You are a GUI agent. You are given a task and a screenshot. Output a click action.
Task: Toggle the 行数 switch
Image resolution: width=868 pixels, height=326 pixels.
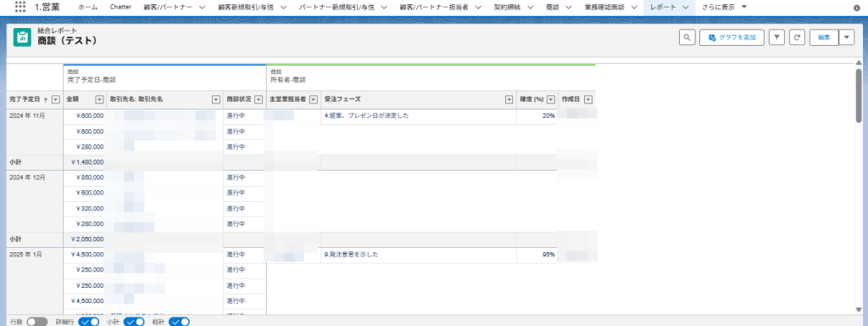point(37,322)
